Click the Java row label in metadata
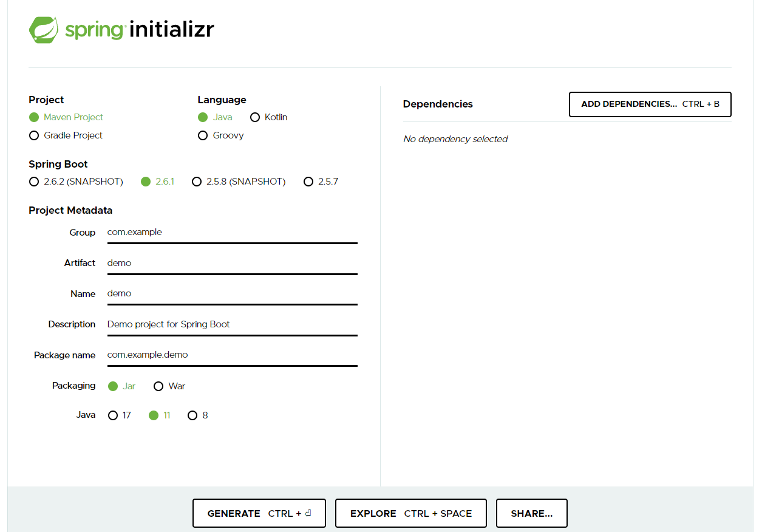This screenshot has height=532, width=762. (x=86, y=415)
